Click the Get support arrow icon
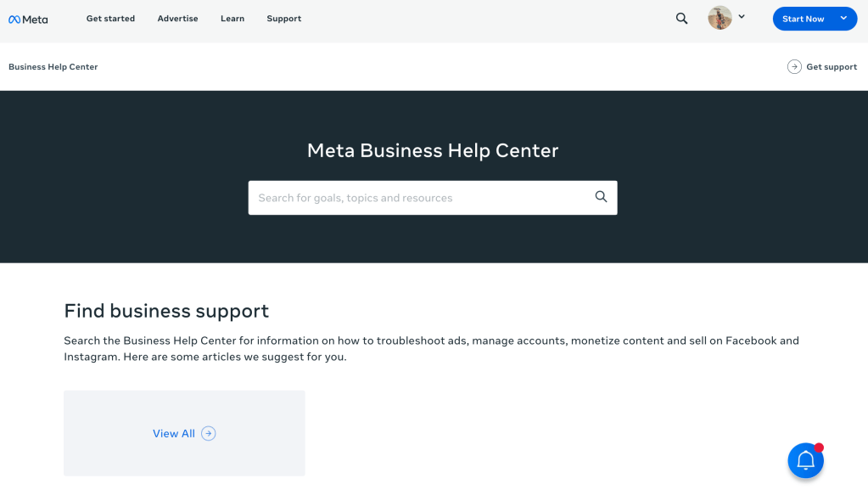The height and width of the screenshot is (490, 868). click(794, 67)
